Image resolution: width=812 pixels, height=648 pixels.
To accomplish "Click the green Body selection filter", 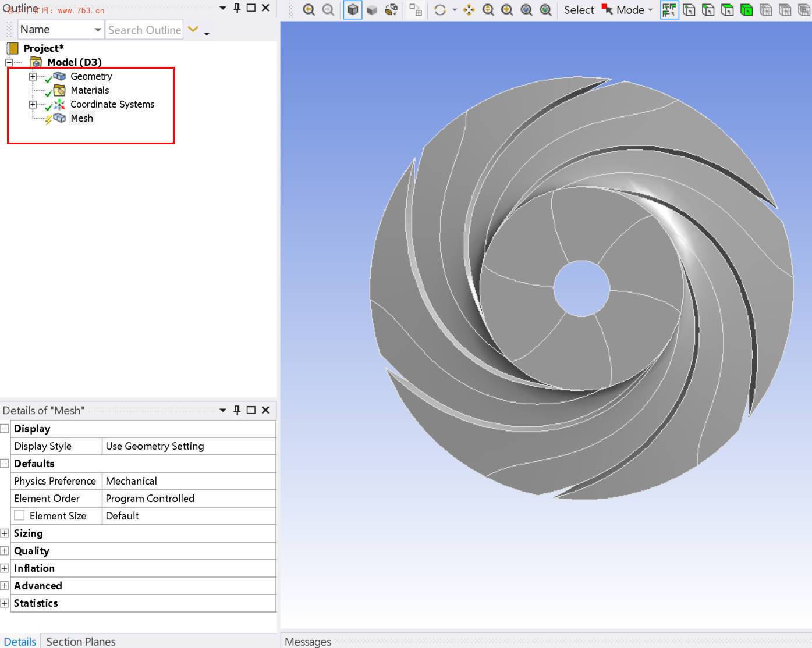I will tap(746, 10).
